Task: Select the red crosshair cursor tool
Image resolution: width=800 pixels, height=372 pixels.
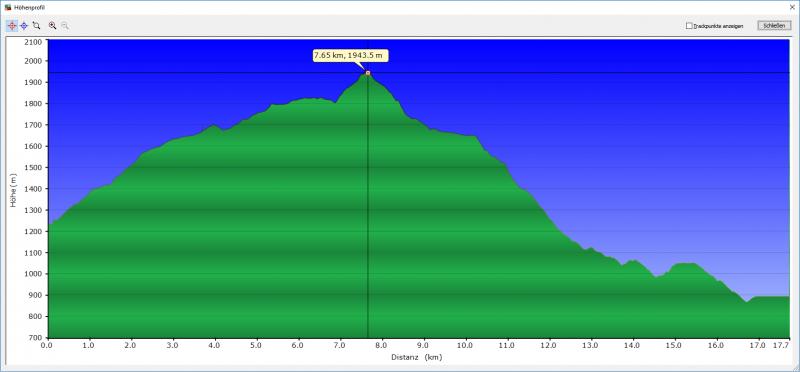Action: 12,26
